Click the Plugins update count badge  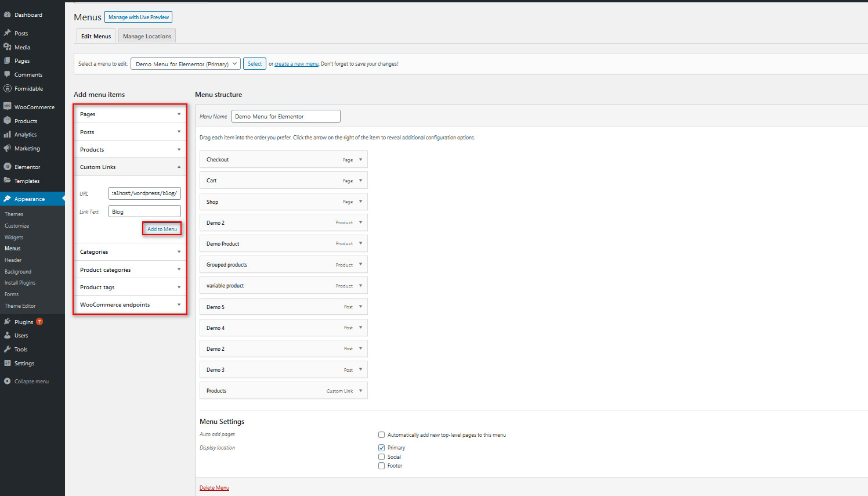click(x=39, y=322)
